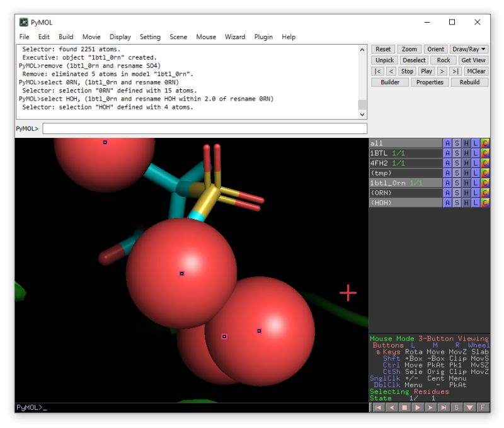Toggle the all entry in object list
Screen dimensions: 504x428
point(406,144)
